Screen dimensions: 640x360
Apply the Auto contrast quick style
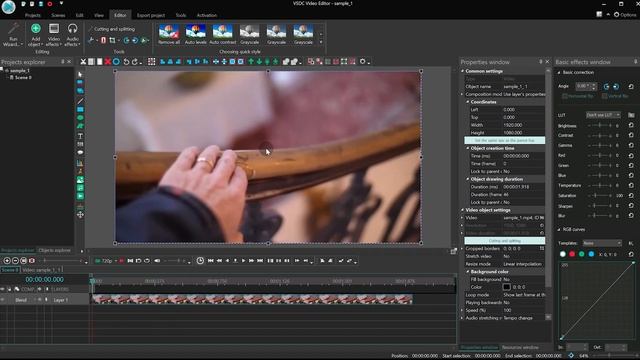[x=222, y=34]
